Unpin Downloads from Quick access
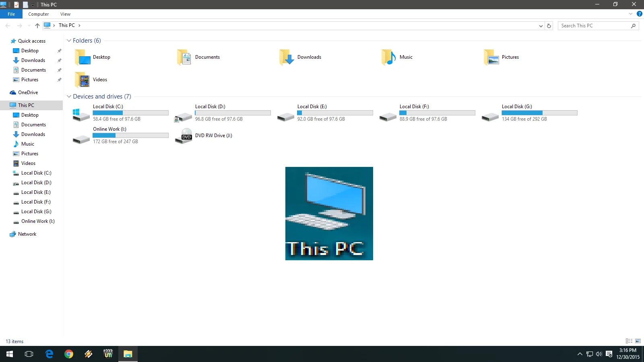The image size is (644, 362). point(59,60)
